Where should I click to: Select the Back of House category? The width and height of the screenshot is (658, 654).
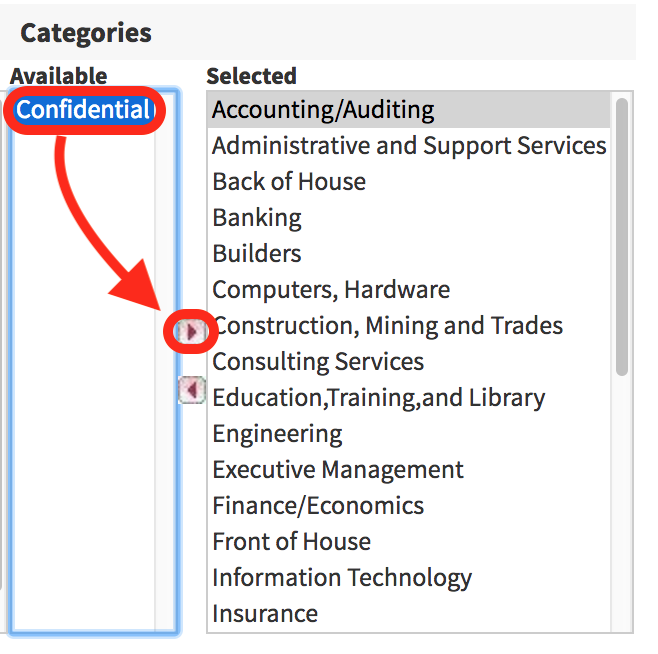pos(289,182)
